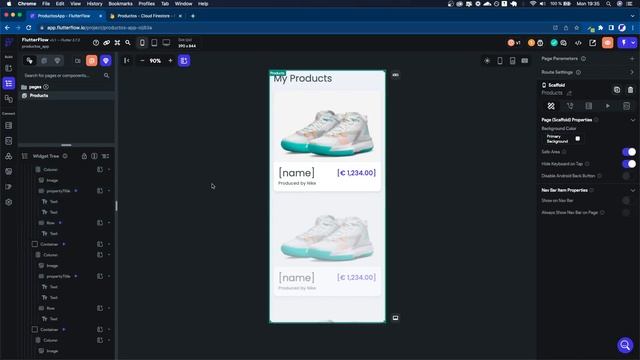Expand Route Settings chevron

click(632, 72)
